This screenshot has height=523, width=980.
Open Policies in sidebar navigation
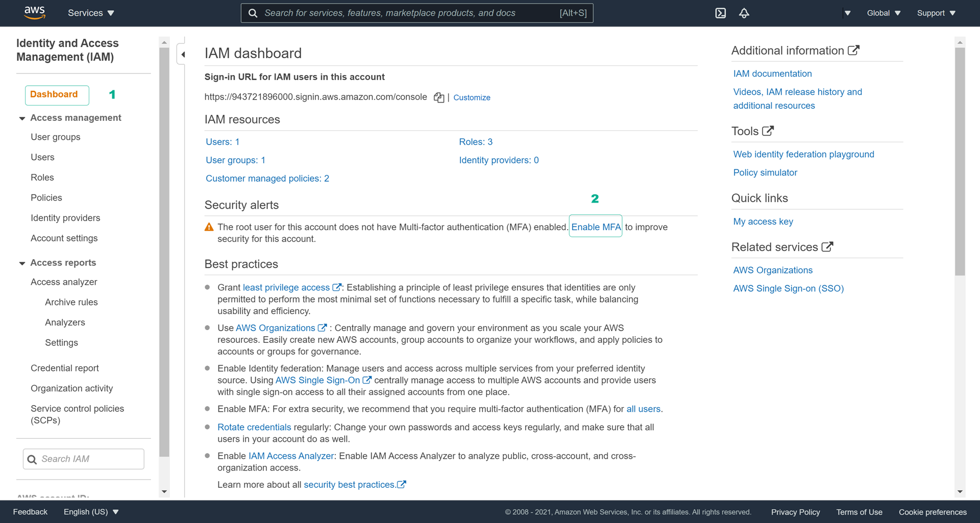46,197
